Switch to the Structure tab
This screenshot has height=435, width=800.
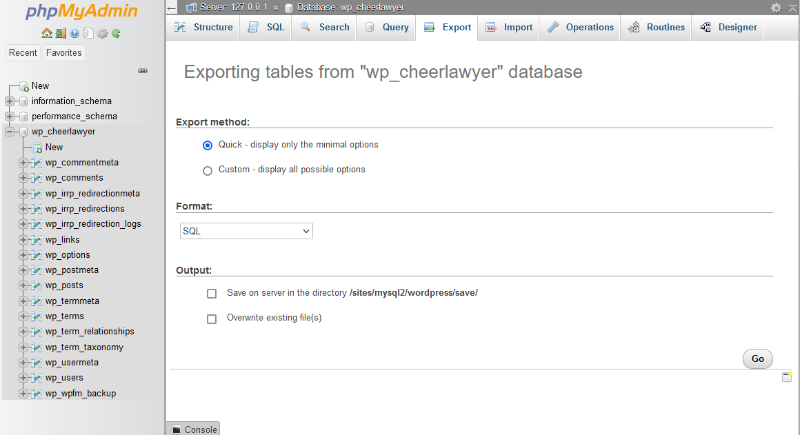pos(204,28)
